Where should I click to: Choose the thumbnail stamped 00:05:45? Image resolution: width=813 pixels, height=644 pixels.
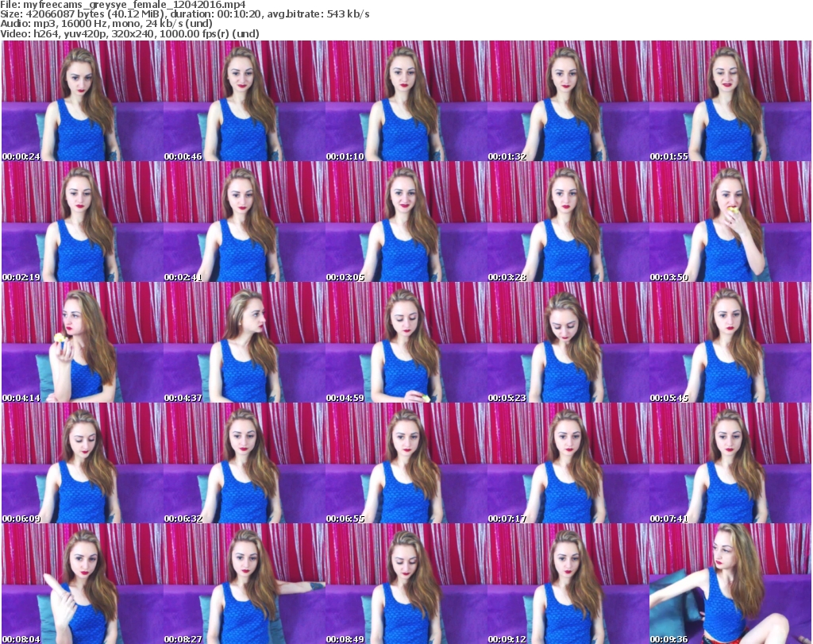(x=730, y=342)
